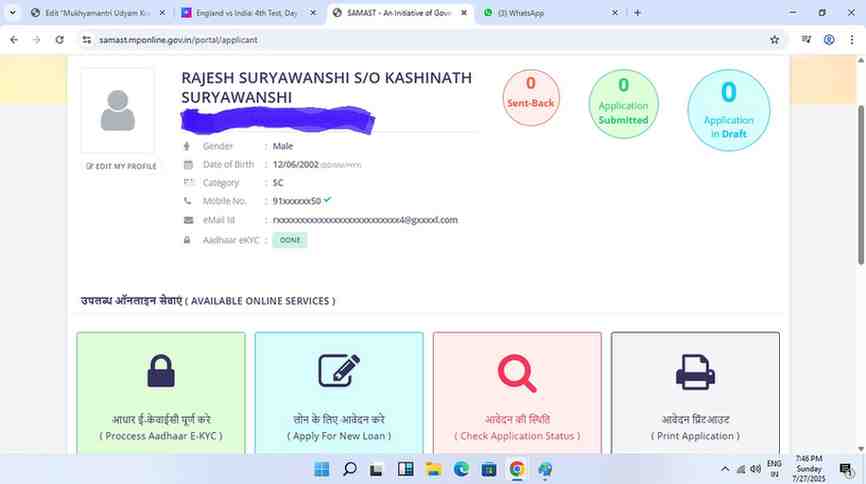This screenshot has height=484, width=866.
Task: Click the date of birth value 12/06/2002
Action: pos(295,165)
